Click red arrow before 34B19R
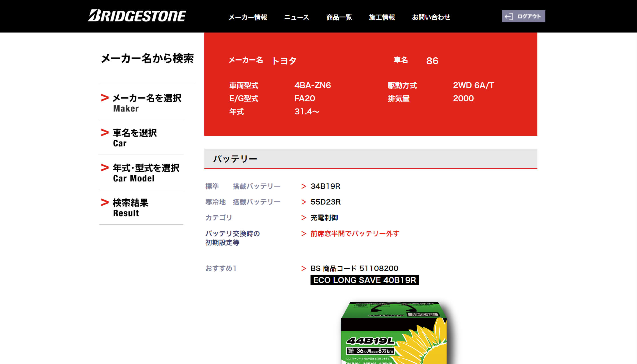637x364 pixels. (x=304, y=186)
